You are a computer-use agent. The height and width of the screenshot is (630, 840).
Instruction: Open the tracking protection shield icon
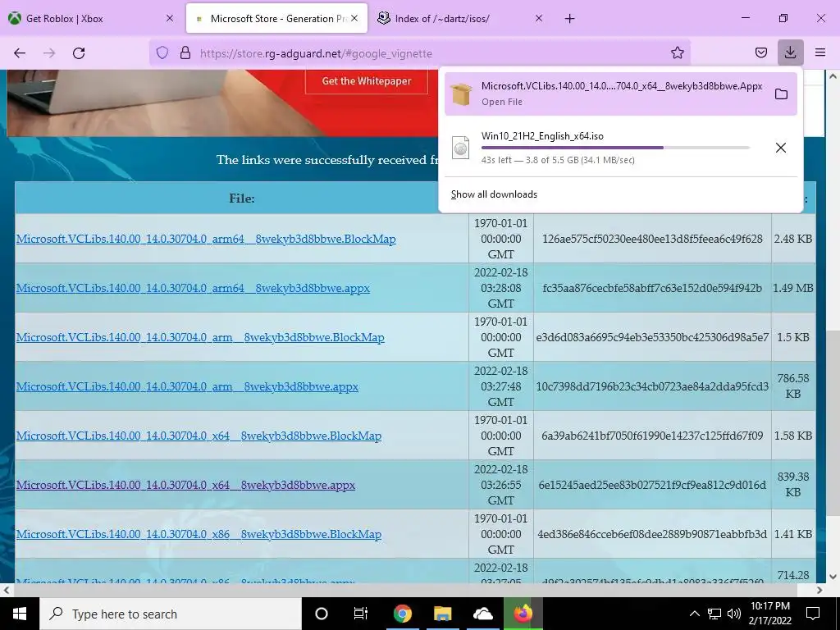162,53
